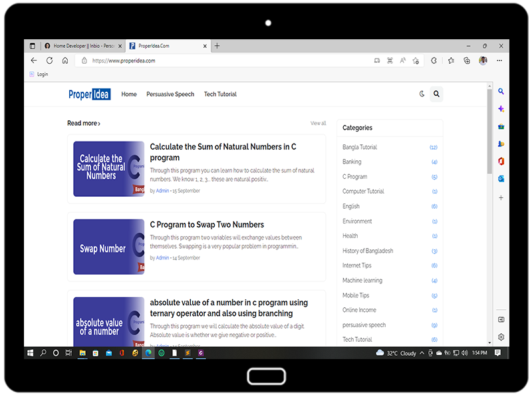Open Edge sidebar Office icon
532x399 pixels.
501,161
